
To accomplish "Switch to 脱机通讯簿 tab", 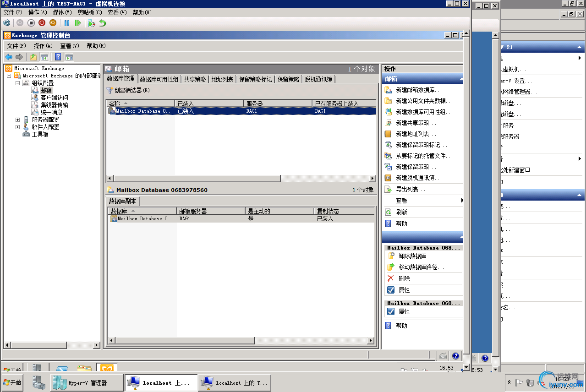I will [x=319, y=79].
